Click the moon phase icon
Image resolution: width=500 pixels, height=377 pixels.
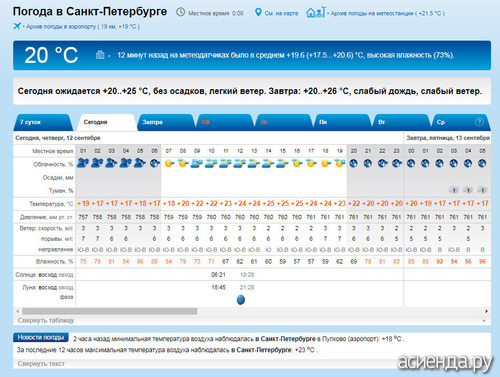(x=241, y=300)
